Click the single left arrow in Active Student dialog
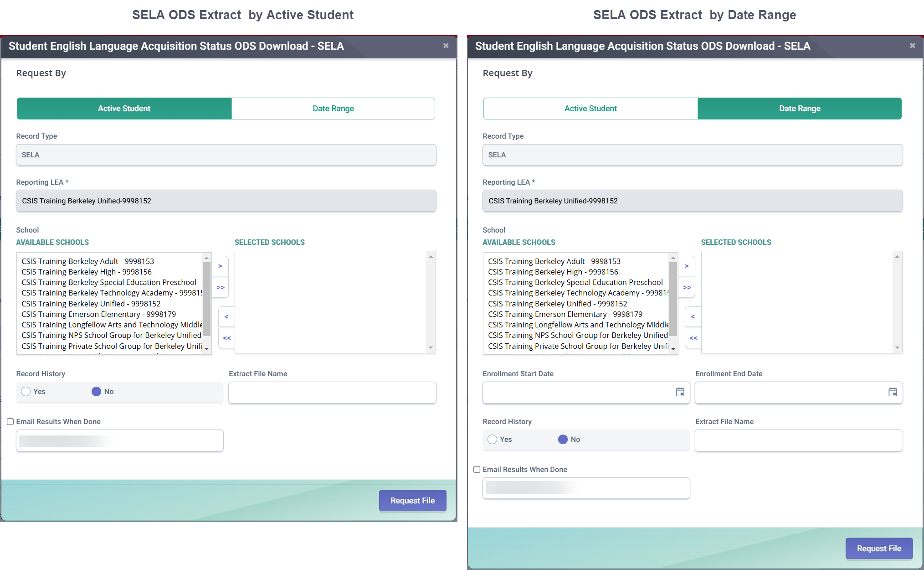Viewport: 924px width, 570px height. 226,316
